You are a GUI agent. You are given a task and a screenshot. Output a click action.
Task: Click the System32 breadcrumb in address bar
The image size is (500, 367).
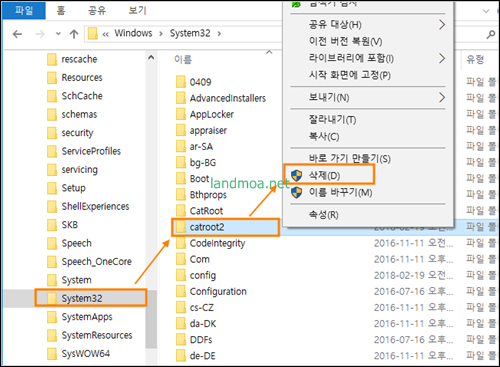pos(190,33)
